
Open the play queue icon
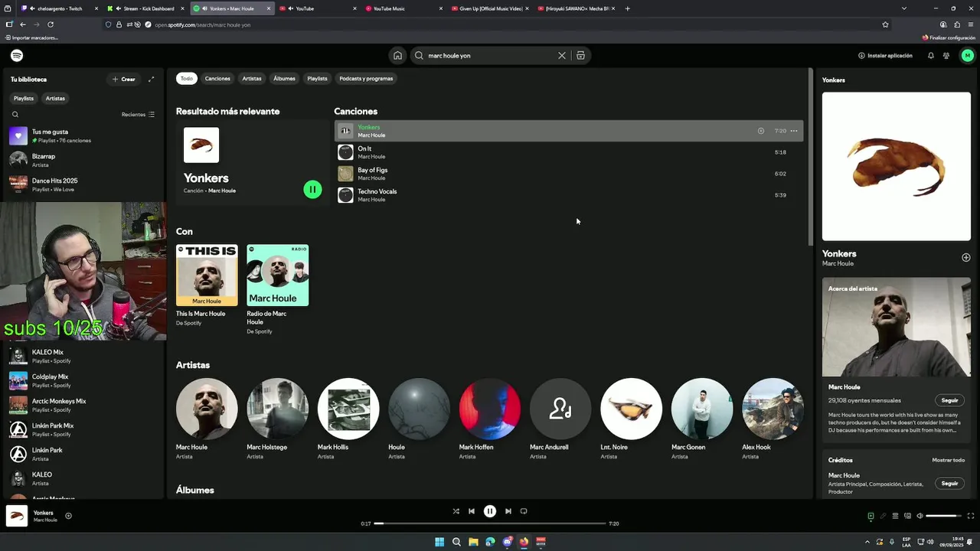[895, 516]
